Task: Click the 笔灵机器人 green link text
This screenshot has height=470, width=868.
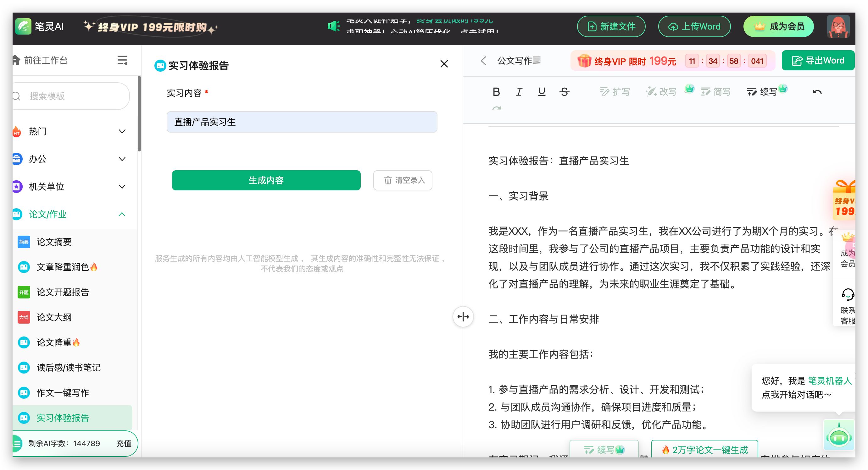Action: pos(830,380)
